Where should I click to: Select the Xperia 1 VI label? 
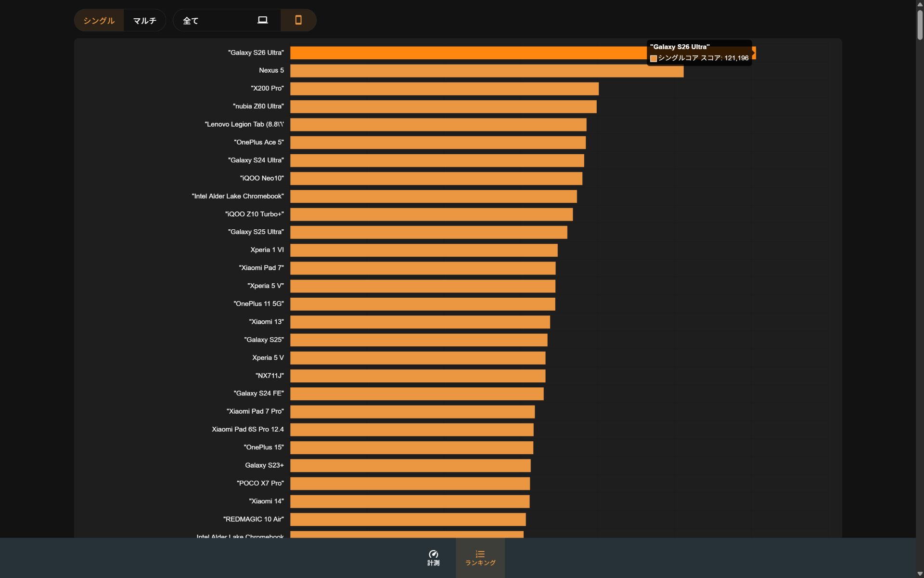click(267, 250)
